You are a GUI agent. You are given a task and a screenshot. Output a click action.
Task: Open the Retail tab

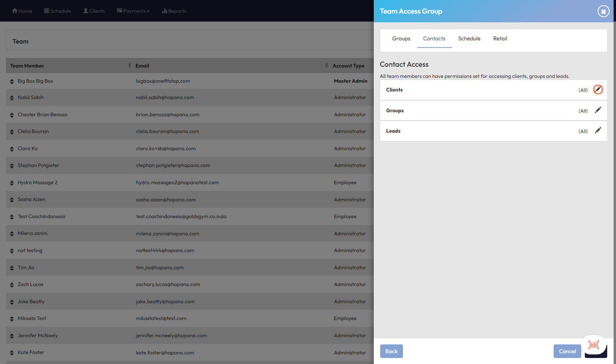(500, 39)
